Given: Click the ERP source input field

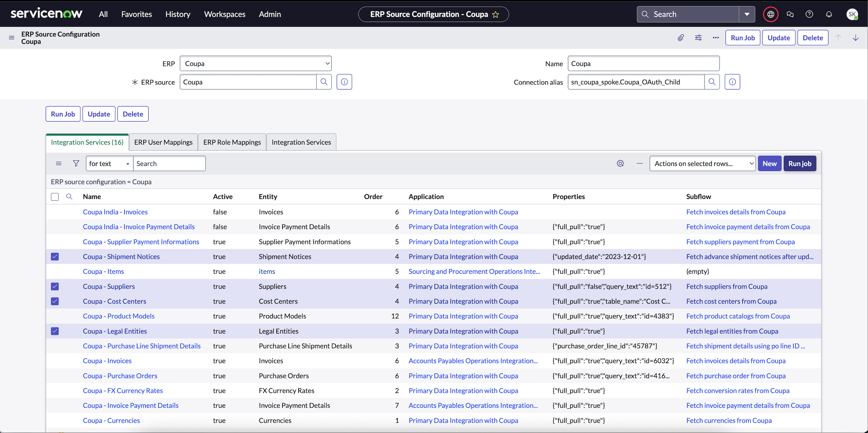Looking at the screenshot, I should pos(248,82).
